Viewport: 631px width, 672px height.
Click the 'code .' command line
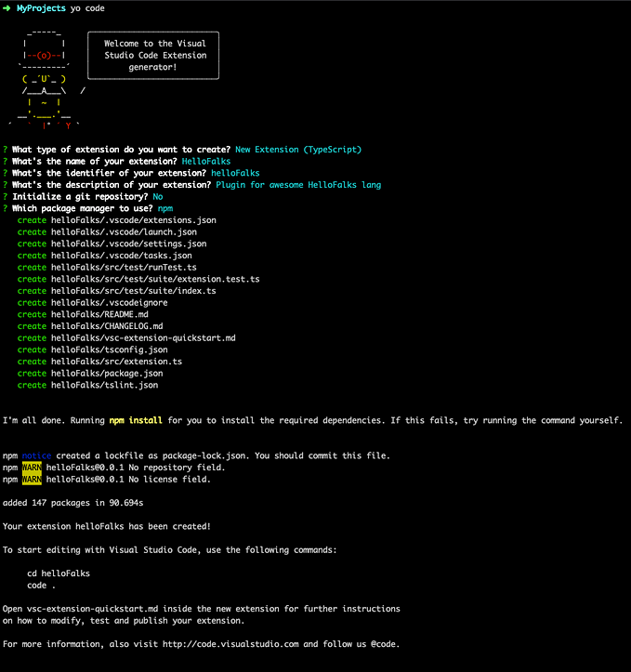[x=41, y=586]
